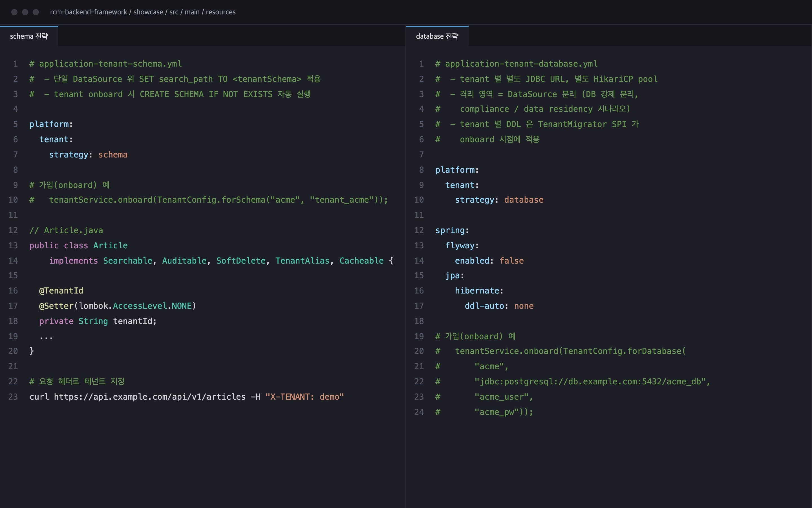Click the 'jpa:' key
Viewport: 812px width, 508px height.
[455, 275]
